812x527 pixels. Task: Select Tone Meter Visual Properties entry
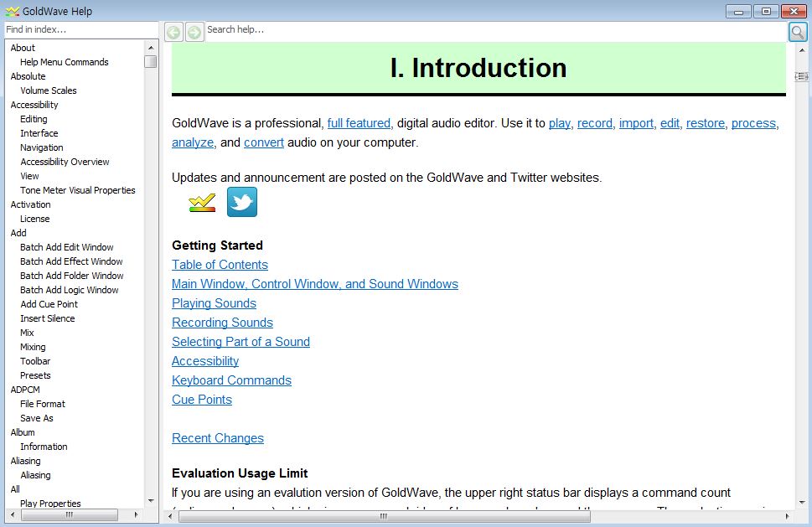point(78,190)
